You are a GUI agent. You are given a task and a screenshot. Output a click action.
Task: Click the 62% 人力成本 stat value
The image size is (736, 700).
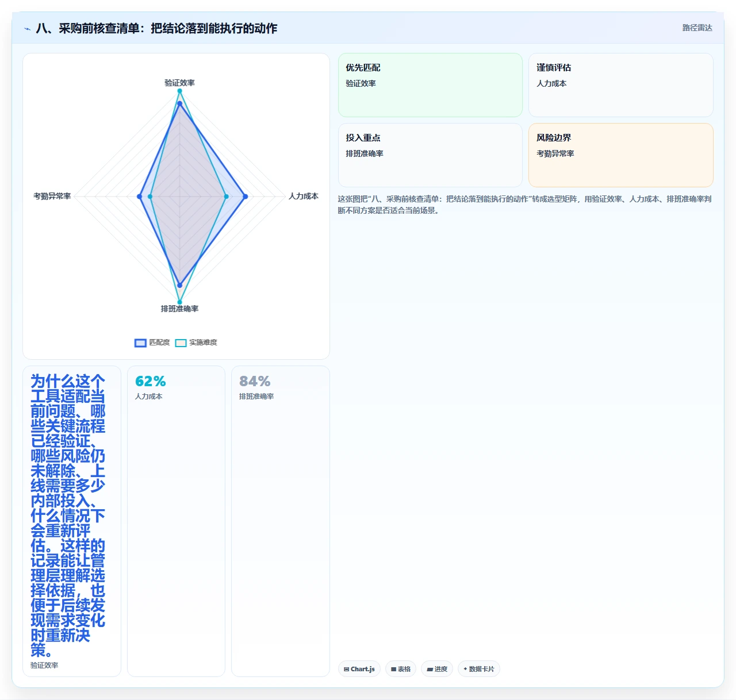click(x=151, y=381)
